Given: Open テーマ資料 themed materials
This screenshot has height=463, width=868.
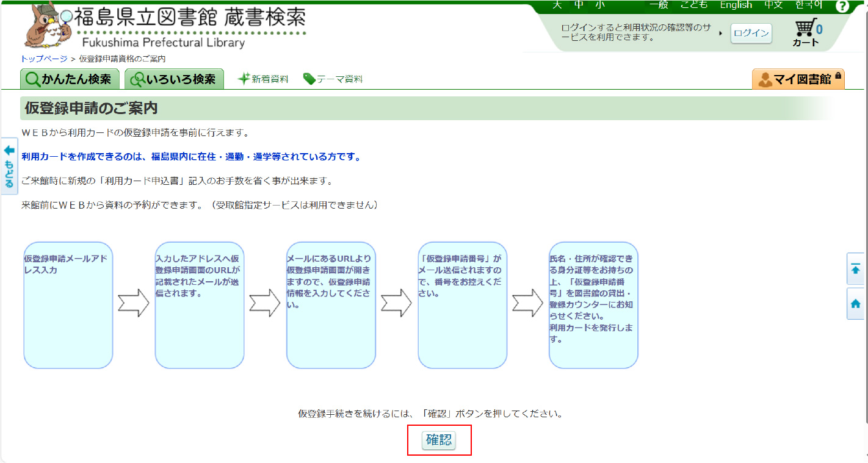Looking at the screenshot, I should (x=333, y=79).
